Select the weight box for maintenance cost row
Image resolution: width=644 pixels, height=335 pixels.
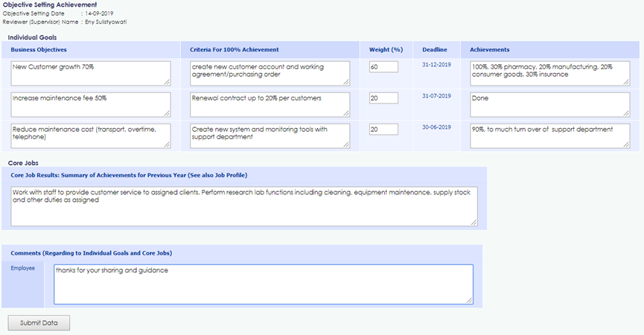point(383,130)
